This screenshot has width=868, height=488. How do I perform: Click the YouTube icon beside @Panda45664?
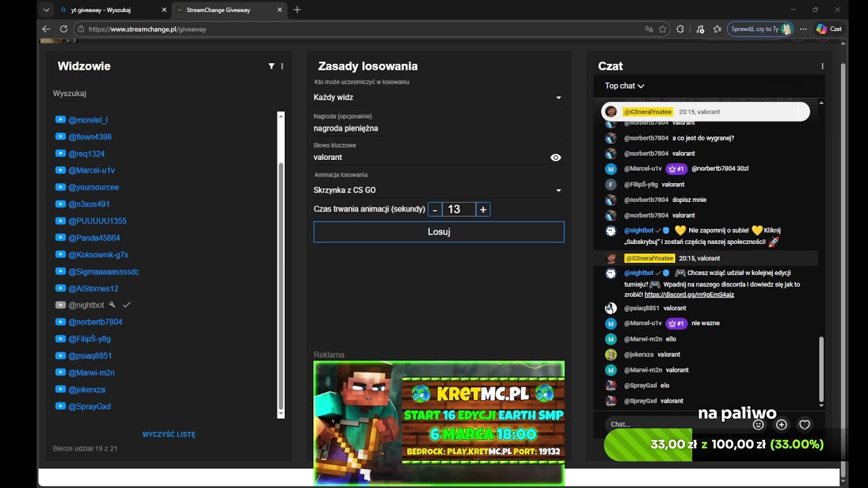60,238
